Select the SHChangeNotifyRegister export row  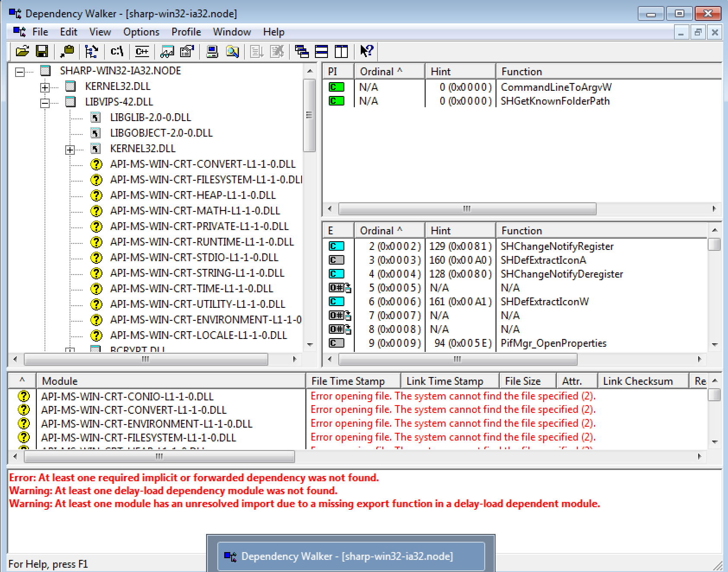(556, 246)
